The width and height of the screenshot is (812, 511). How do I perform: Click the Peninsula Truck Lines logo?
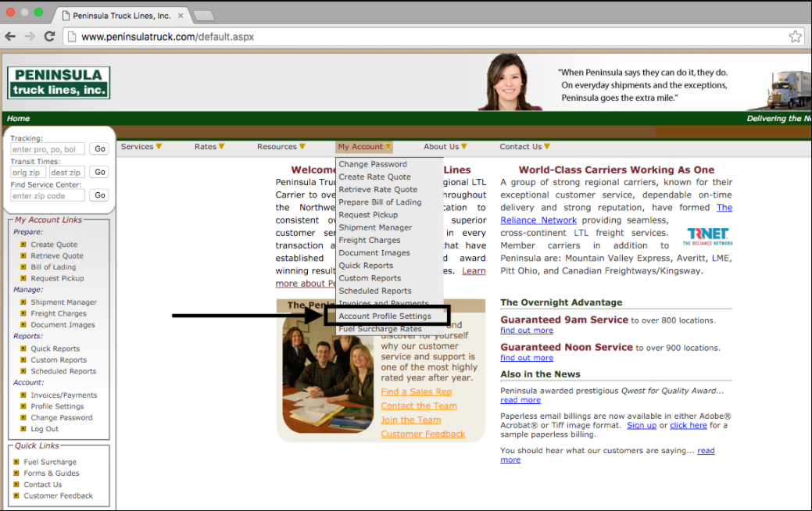(59, 82)
